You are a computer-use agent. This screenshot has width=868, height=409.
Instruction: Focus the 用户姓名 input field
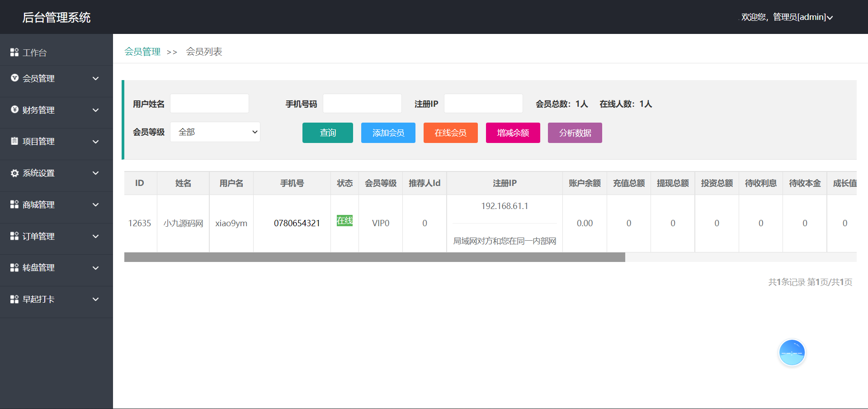(x=210, y=104)
